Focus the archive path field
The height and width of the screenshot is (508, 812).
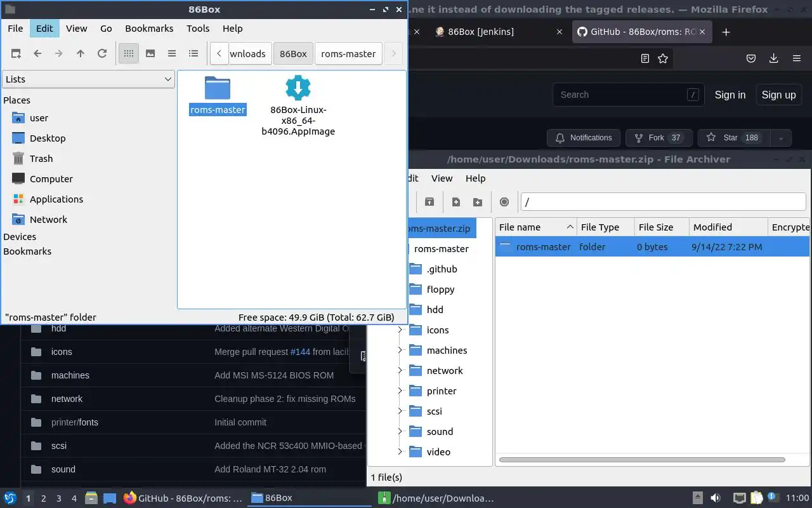663,202
